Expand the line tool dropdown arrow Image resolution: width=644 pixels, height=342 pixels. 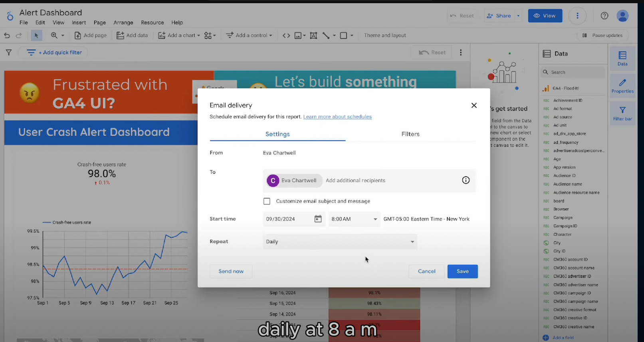pyautogui.click(x=334, y=36)
